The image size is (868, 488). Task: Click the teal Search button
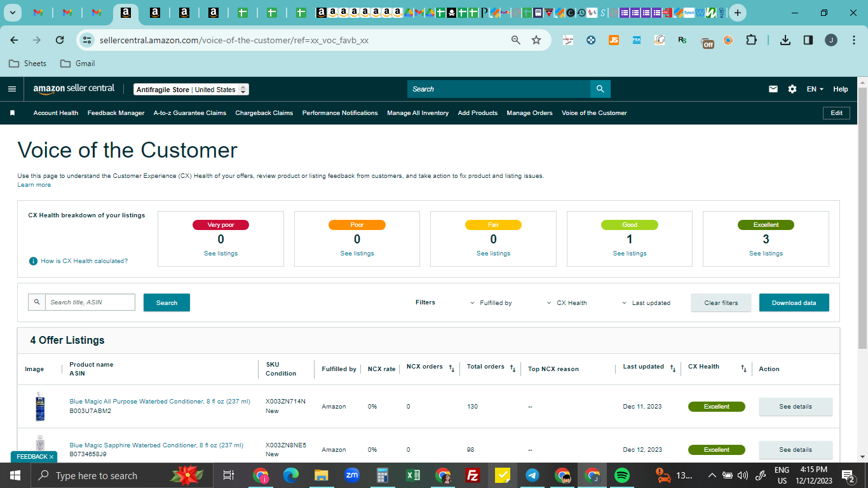coord(166,302)
